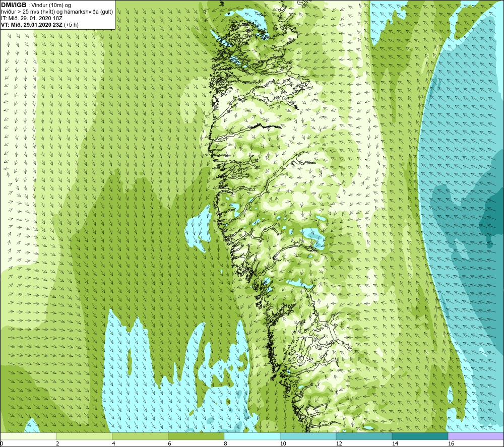Select the light cyan 8–10 scale swatch
Viewport: 504px width, 447px height.
[252, 436]
